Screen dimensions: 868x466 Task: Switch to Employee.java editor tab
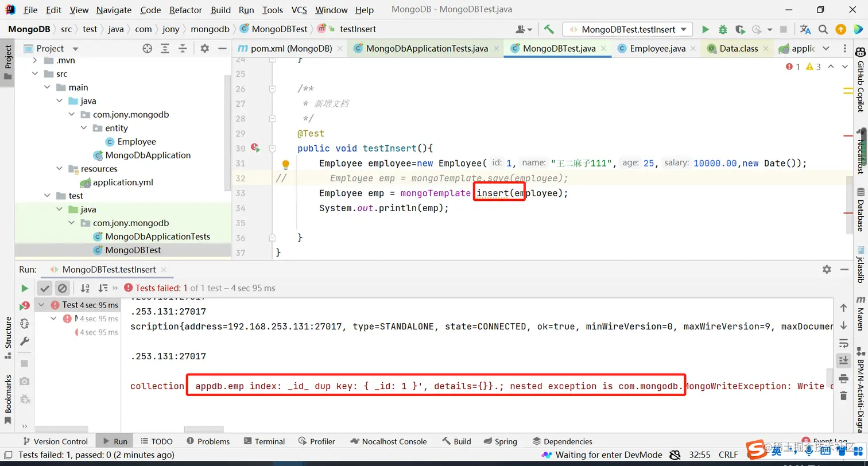tap(657, 49)
